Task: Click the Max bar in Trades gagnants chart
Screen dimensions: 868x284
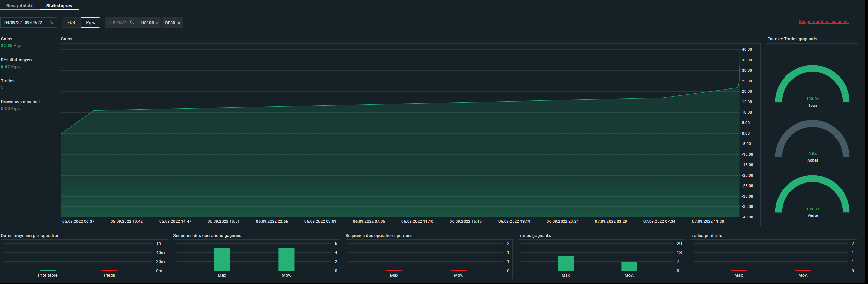Action: (566, 263)
